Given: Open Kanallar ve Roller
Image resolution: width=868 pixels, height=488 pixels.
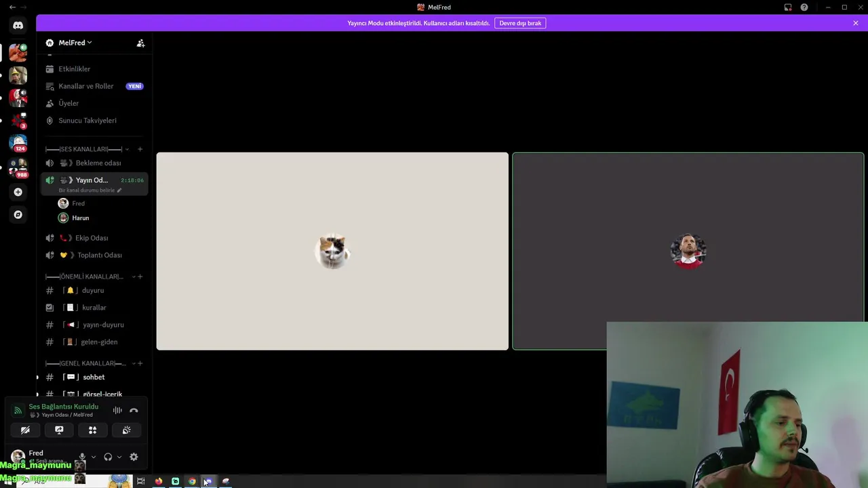Looking at the screenshot, I should click(x=94, y=86).
